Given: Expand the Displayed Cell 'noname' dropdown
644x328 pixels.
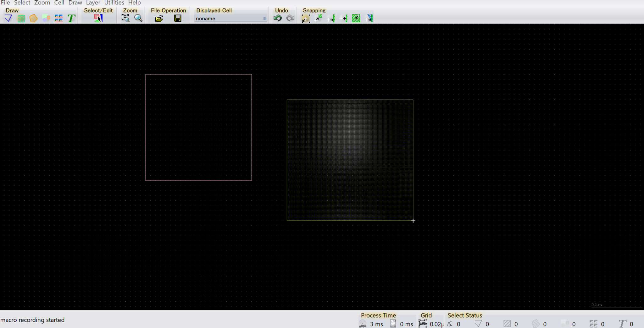Looking at the screenshot, I should click(264, 19).
